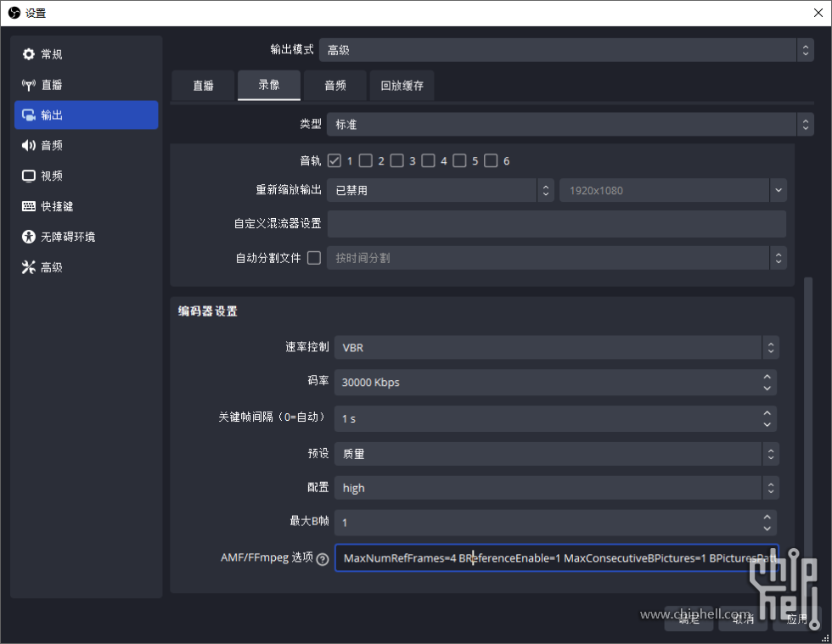Enable audio track 4 checkbox

(428, 160)
